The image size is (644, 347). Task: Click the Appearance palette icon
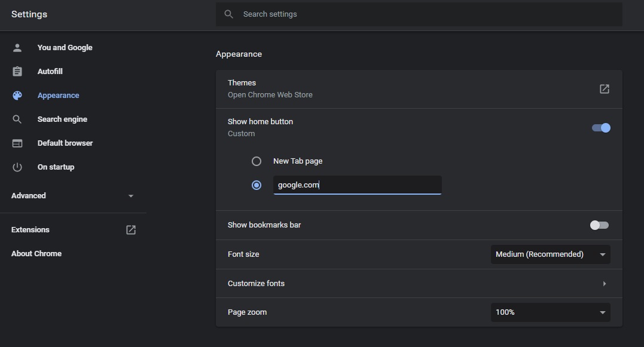click(17, 96)
